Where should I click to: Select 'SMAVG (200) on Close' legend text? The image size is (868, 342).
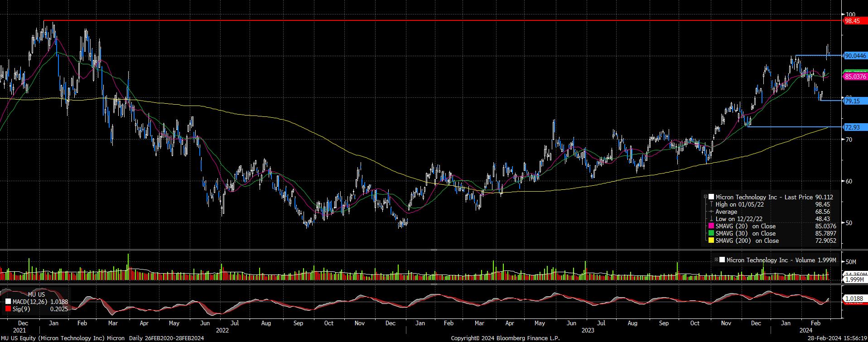tap(747, 241)
